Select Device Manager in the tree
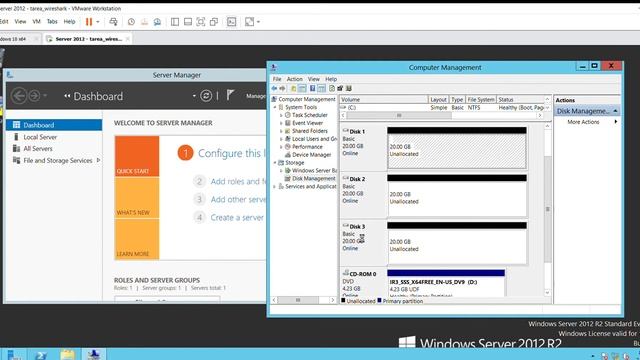The width and height of the screenshot is (640, 360). coord(311,155)
